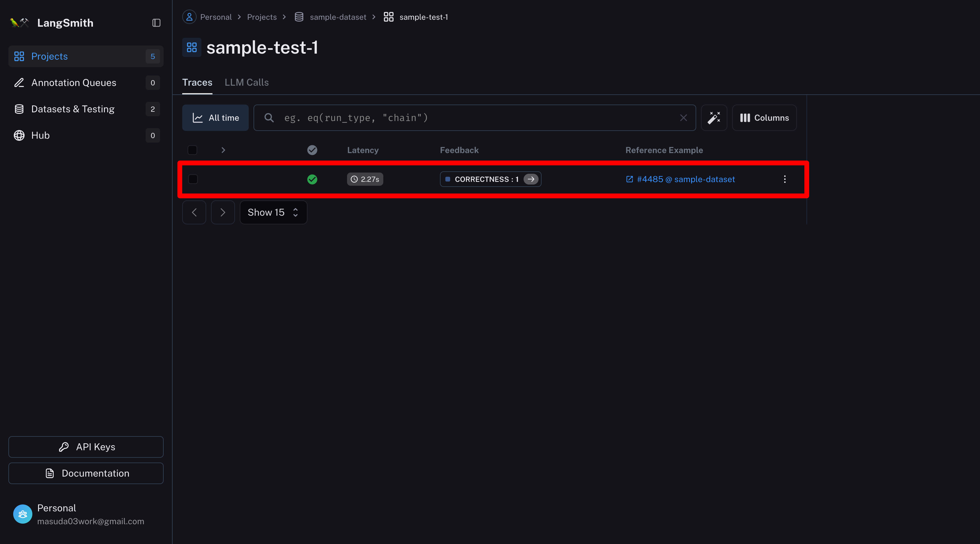Select the 2.27s trace row checkbox
This screenshot has height=544, width=980.
(193, 179)
